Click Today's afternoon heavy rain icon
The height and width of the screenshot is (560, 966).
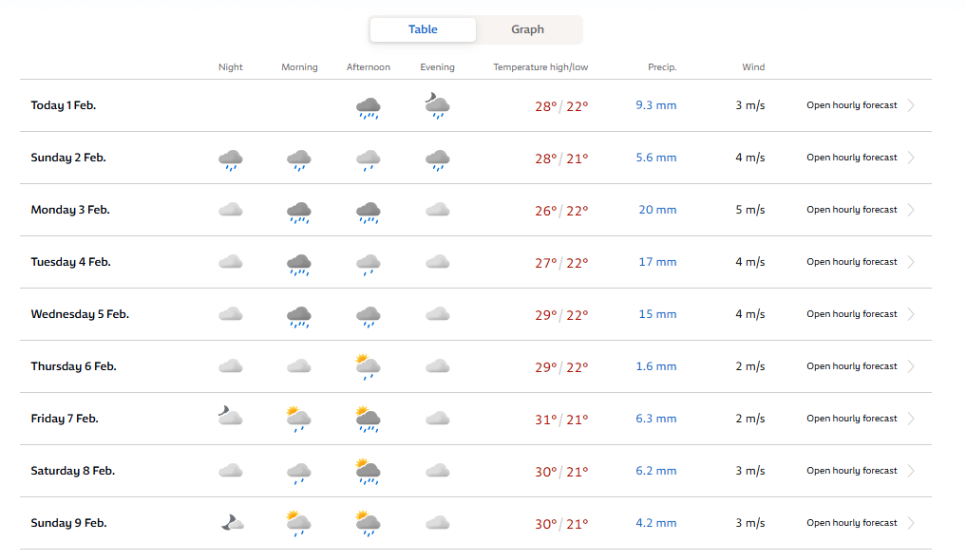point(368,107)
